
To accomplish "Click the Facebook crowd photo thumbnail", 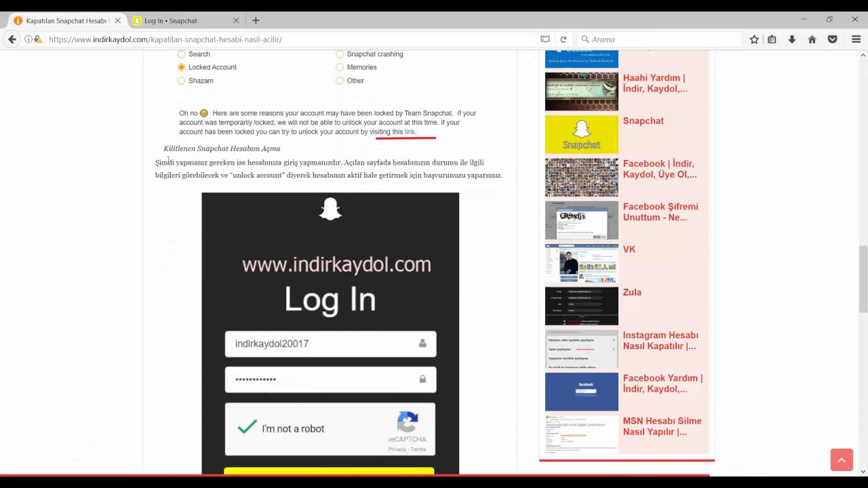I will pyautogui.click(x=582, y=178).
